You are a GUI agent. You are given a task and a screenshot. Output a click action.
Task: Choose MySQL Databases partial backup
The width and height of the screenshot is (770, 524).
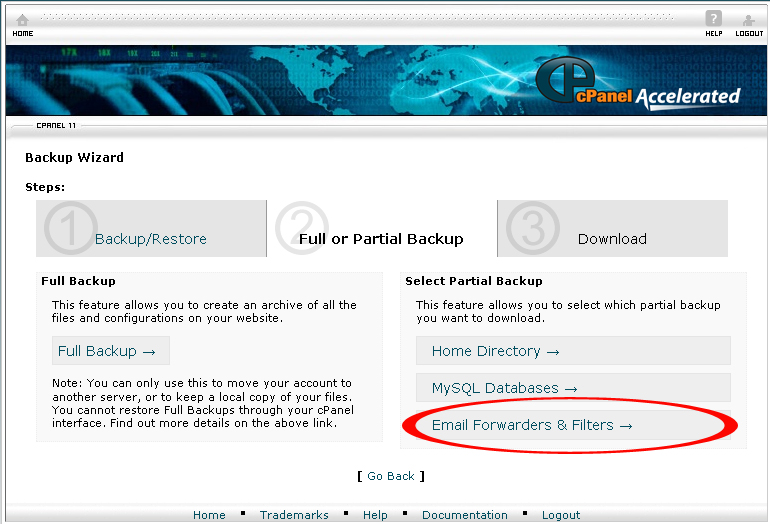tap(573, 387)
